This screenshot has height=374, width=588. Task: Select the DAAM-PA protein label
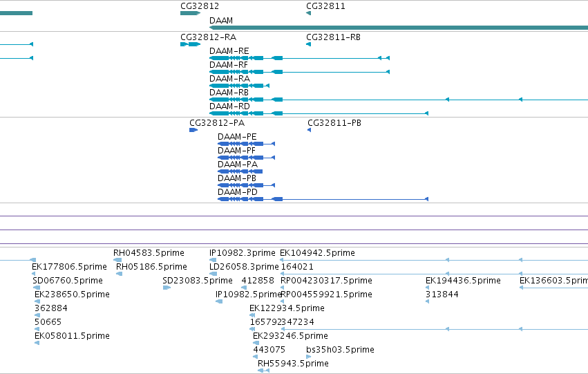click(238, 165)
